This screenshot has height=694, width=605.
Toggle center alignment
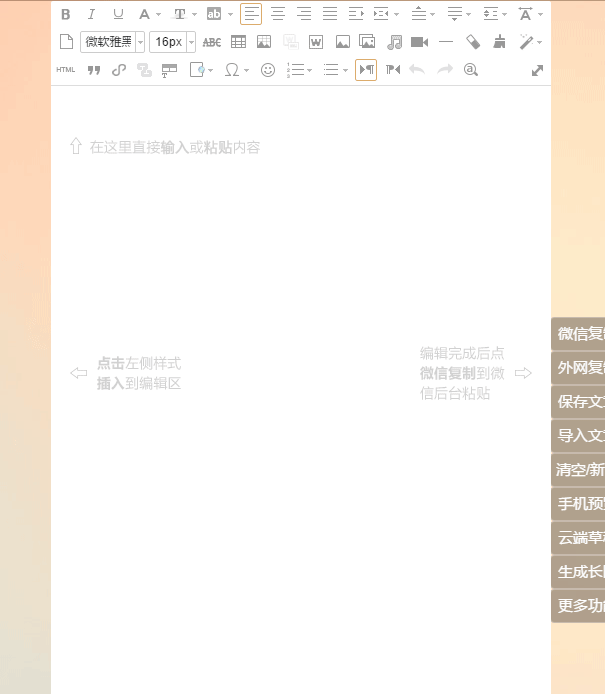click(x=277, y=14)
